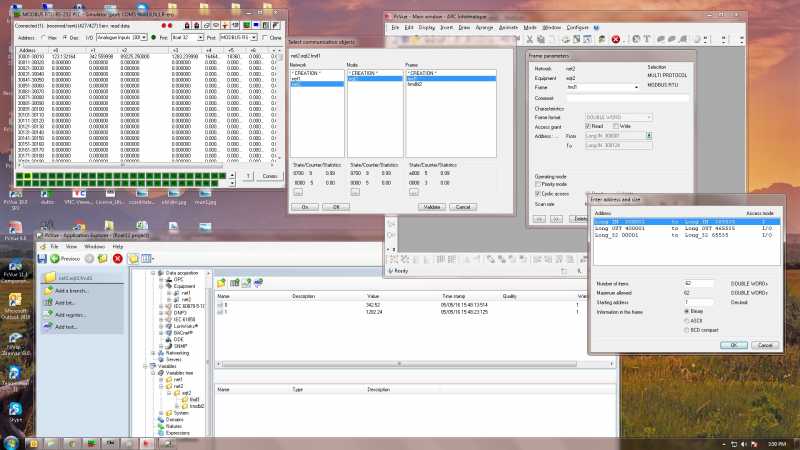Image resolution: width=800 pixels, height=450 pixels.
Task: Open the Fmt format dropdown in the simulator
Action: click(x=201, y=38)
